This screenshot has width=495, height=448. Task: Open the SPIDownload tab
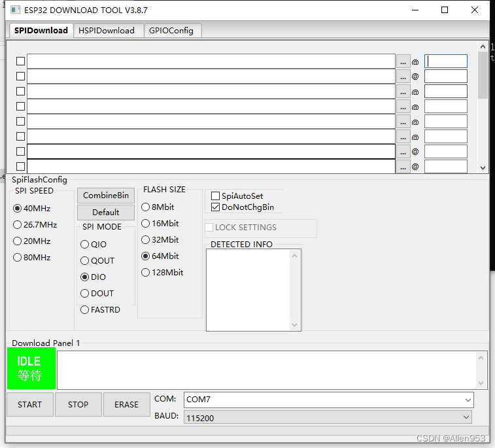point(41,30)
